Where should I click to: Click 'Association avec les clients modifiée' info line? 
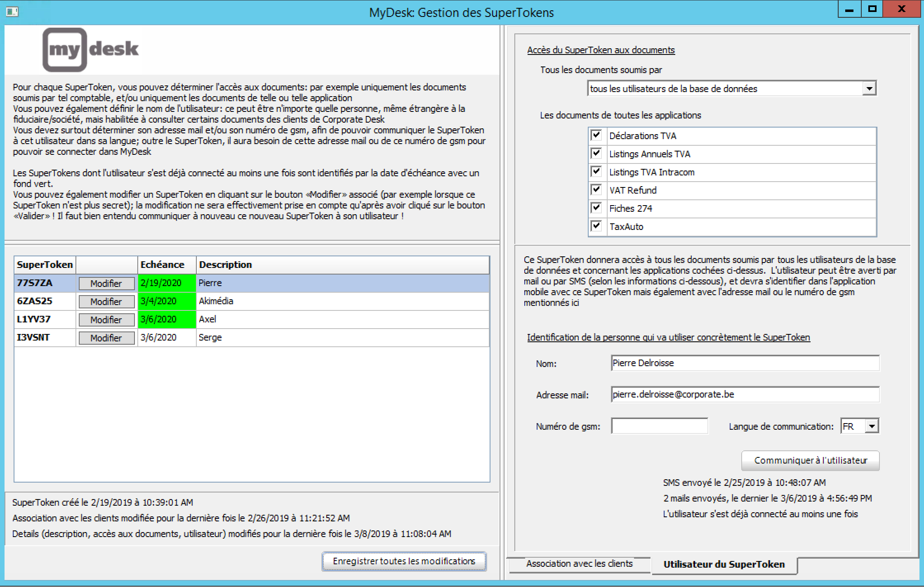point(181,518)
